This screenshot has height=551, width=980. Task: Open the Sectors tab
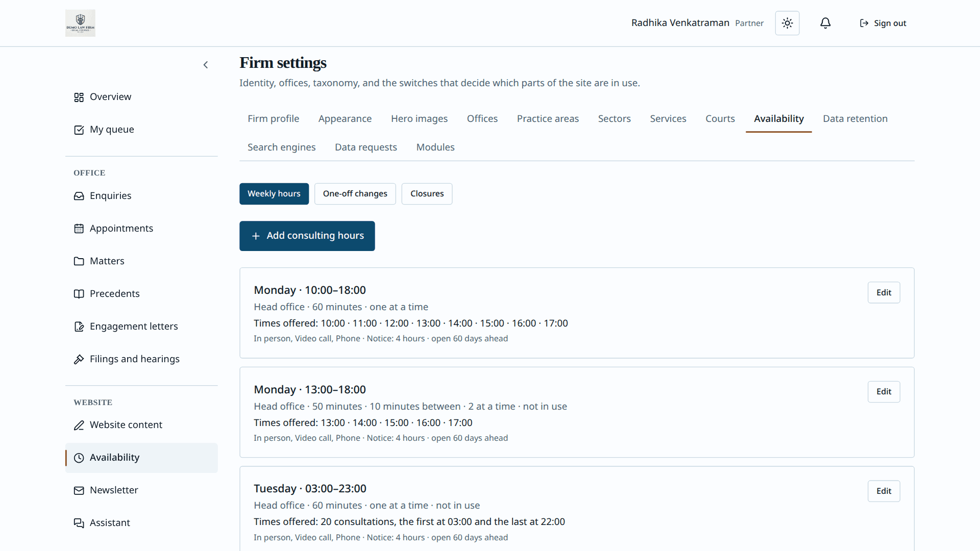click(614, 118)
